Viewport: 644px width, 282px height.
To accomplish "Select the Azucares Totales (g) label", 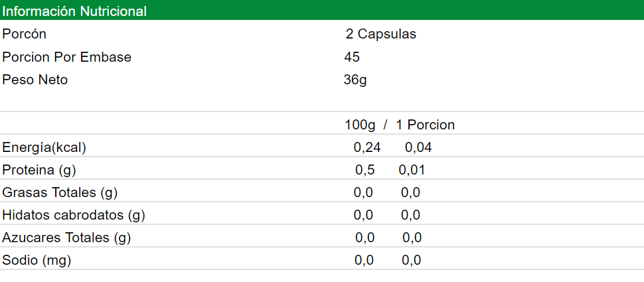I will pyautogui.click(x=66, y=238).
